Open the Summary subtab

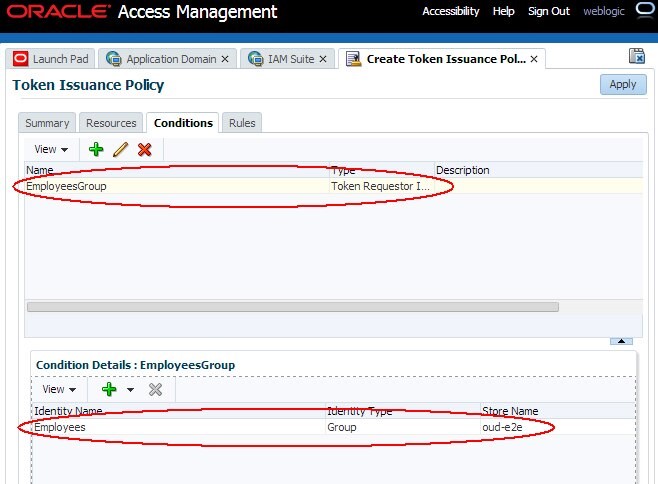(47, 123)
